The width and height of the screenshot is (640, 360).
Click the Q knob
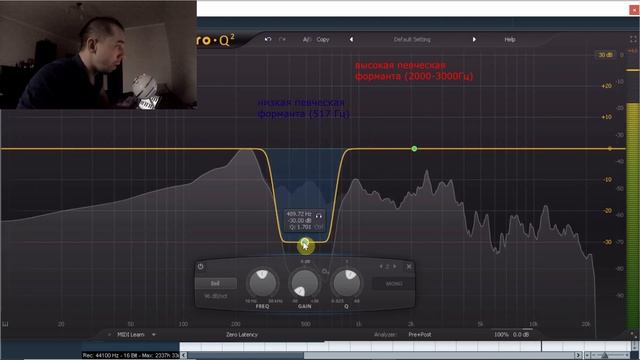click(347, 283)
